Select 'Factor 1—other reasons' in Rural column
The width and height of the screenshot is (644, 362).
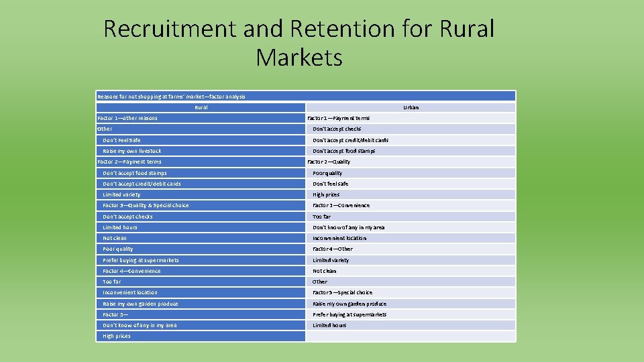click(x=201, y=118)
